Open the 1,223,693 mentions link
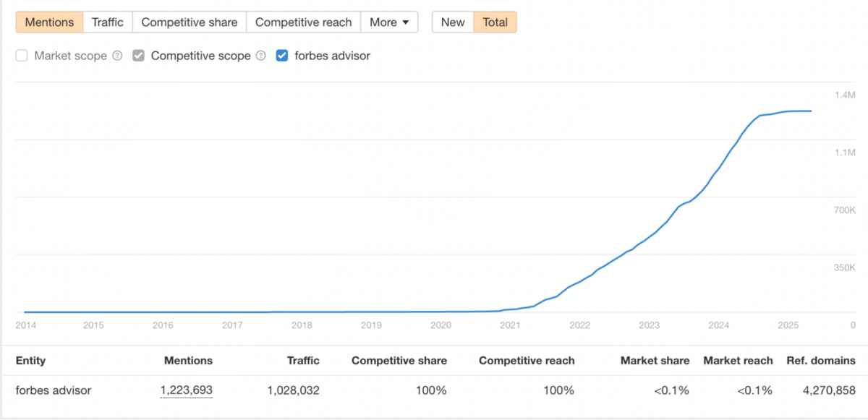The height and width of the screenshot is (420, 868). 187,391
